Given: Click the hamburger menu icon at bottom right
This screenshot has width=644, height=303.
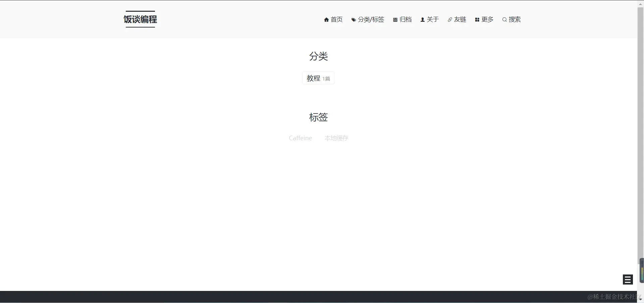Looking at the screenshot, I should tap(627, 279).
